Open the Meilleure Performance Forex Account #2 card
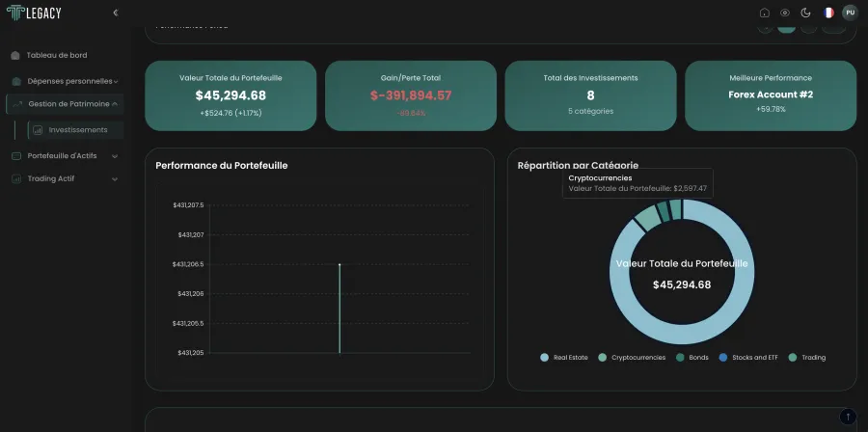The width and height of the screenshot is (868, 432). (x=771, y=95)
